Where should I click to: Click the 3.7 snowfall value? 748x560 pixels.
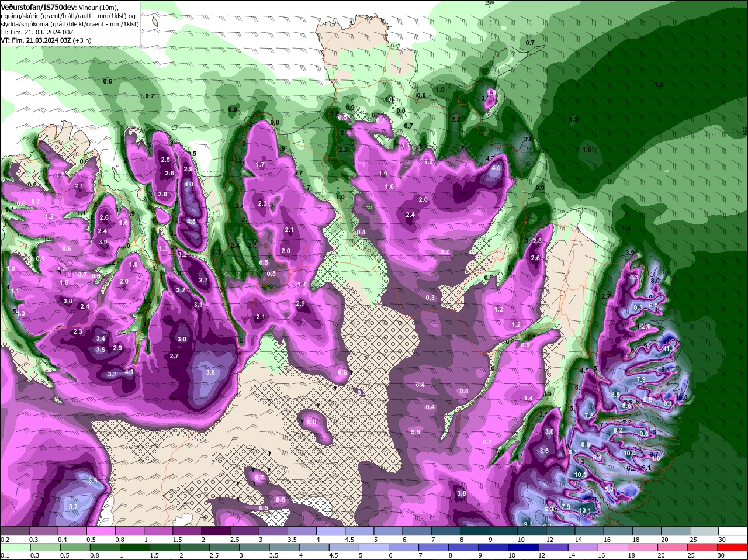[x=112, y=374]
